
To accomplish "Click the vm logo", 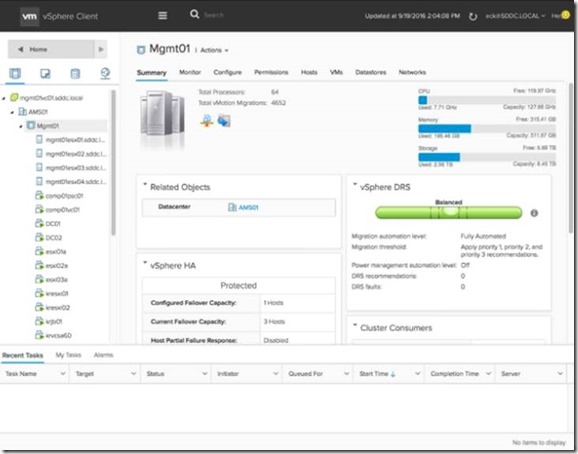I will tap(29, 16).
